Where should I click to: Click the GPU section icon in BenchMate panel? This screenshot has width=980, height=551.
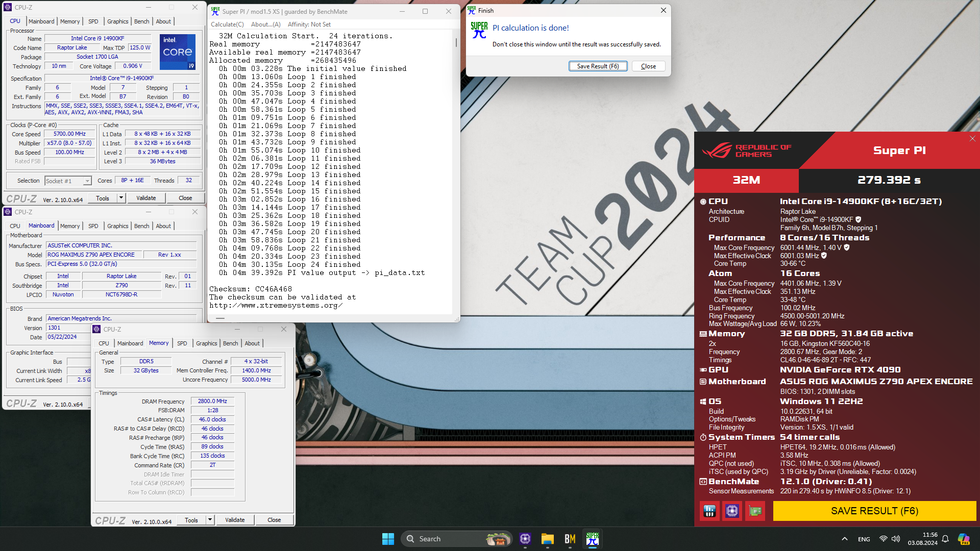click(703, 370)
